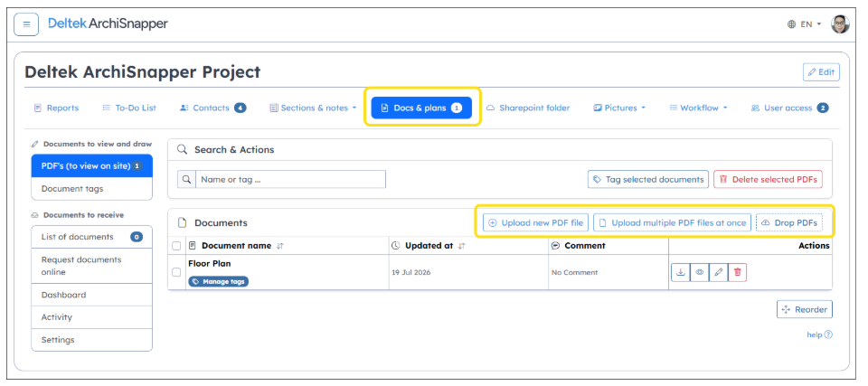The image size is (868, 386).
Task: Switch to the Reports tab
Action: 56,108
